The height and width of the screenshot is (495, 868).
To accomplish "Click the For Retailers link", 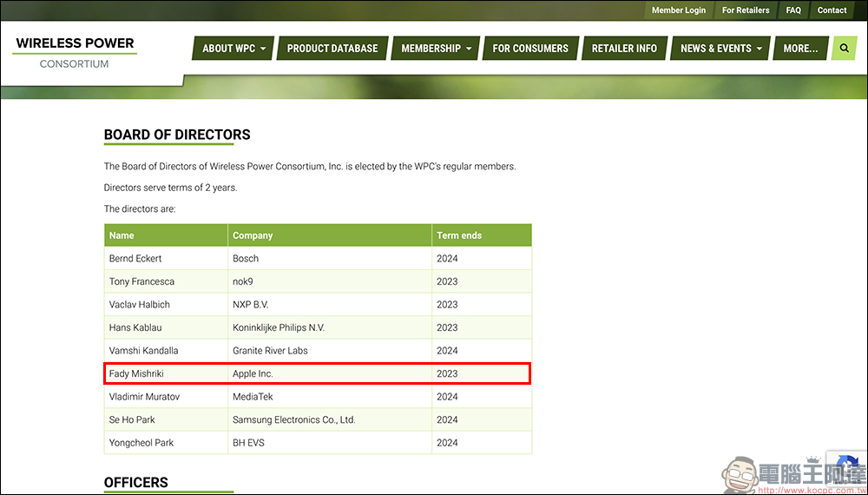I will click(x=746, y=10).
